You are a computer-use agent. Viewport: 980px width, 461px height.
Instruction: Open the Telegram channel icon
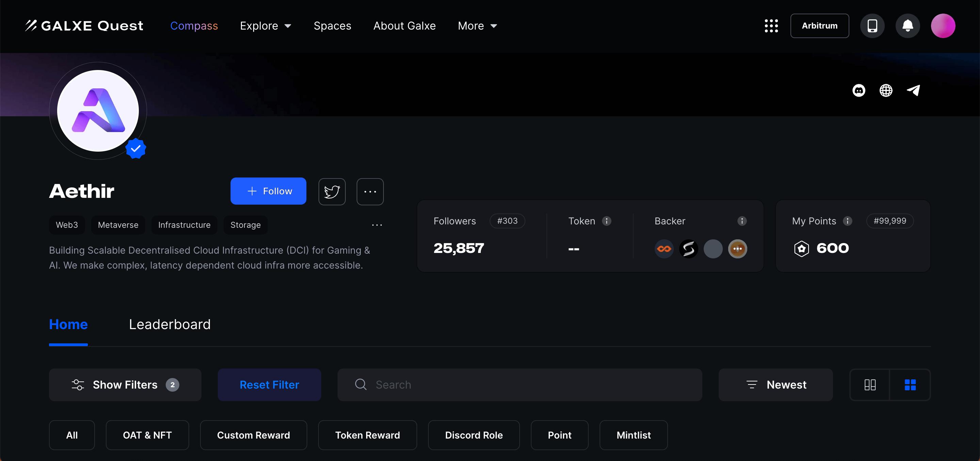click(x=913, y=90)
